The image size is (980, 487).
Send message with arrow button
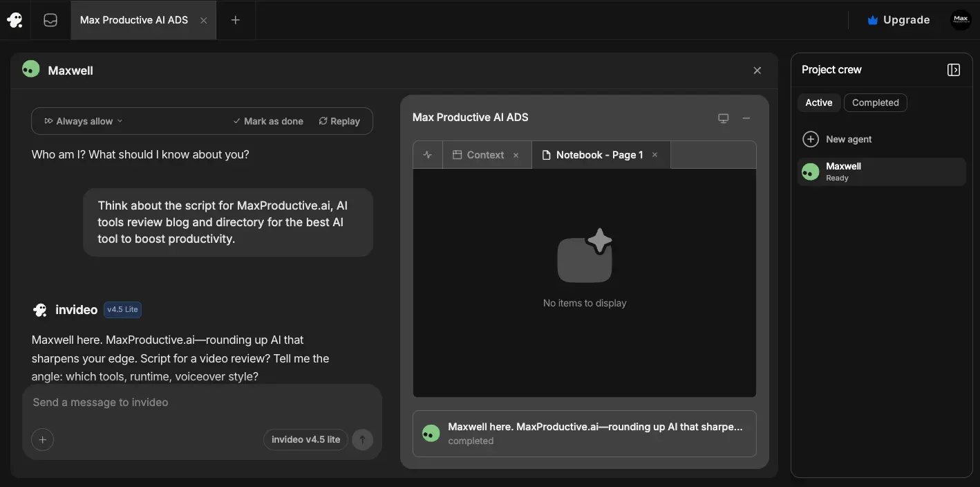click(362, 439)
